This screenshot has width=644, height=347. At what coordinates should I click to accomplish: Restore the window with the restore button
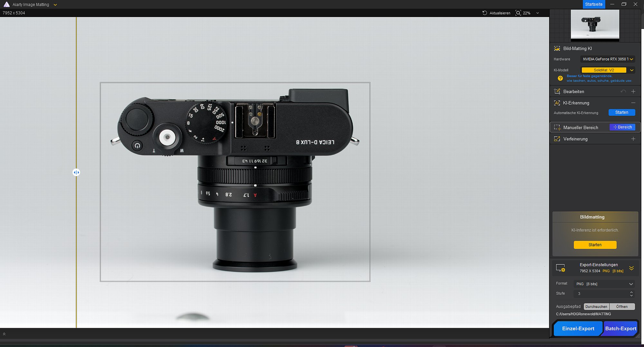click(x=624, y=4)
